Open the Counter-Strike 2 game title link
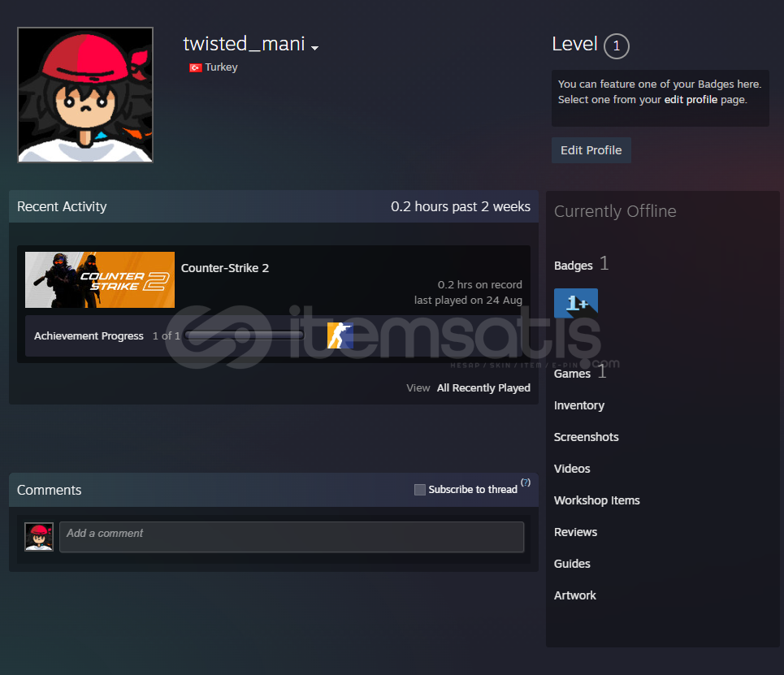784x675 pixels. pyautogui.click(x=225, y=268)
